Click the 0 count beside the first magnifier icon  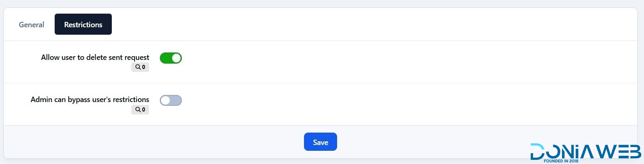(144, 67)
